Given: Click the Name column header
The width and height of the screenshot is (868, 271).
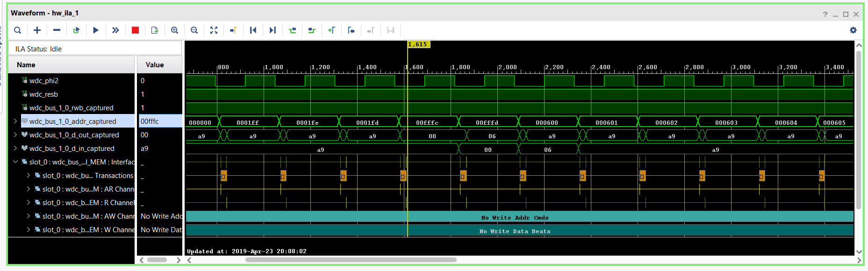Looking at the screenshot, I should coord(26,65).
